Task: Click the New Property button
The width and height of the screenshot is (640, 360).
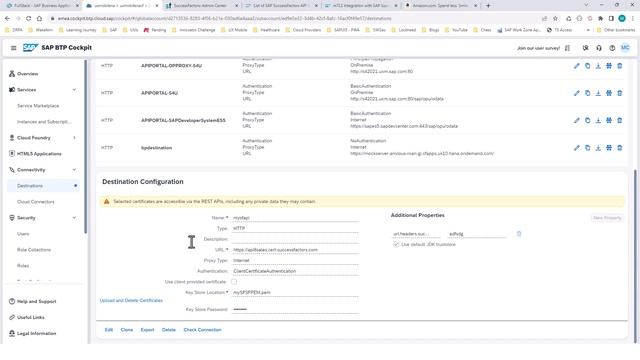Action: click(x=607, y=218)
